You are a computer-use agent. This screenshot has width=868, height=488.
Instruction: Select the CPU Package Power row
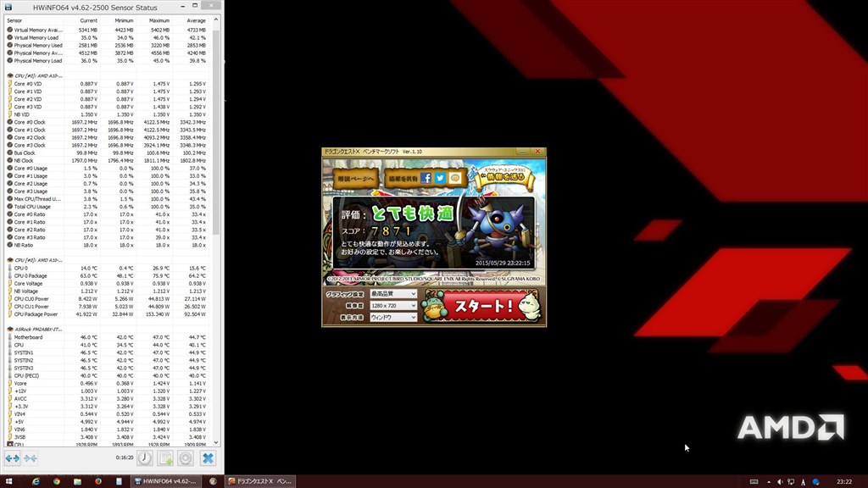107,314
